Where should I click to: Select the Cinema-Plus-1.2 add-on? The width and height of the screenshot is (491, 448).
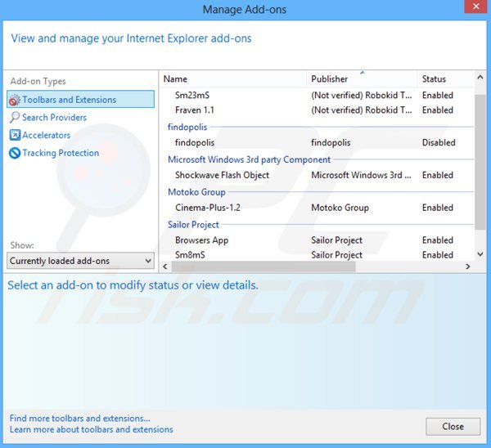(x=207, y=208)
